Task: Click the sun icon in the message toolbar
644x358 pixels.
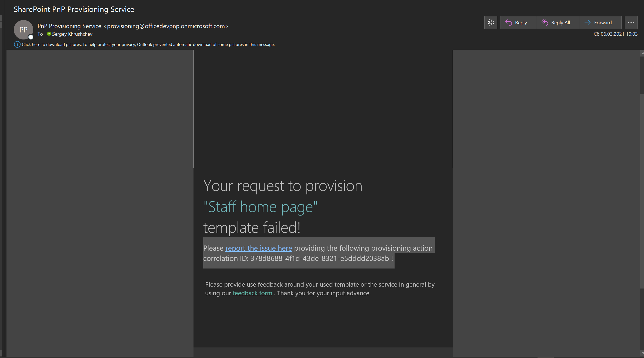Action: coord(491,22)
